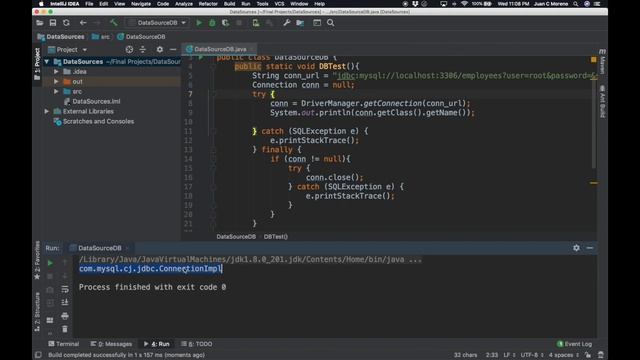Open the Project view dropdown

(x=67, y=49)
